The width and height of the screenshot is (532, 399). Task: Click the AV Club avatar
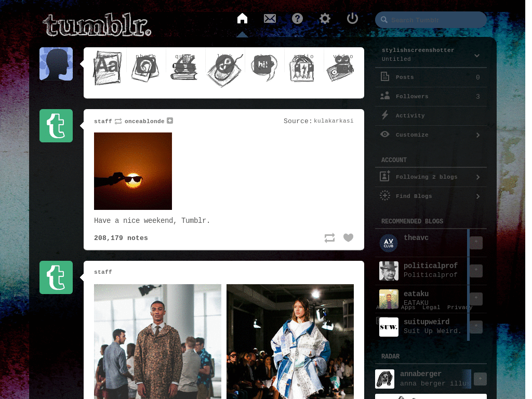click(x=389, y=243)
